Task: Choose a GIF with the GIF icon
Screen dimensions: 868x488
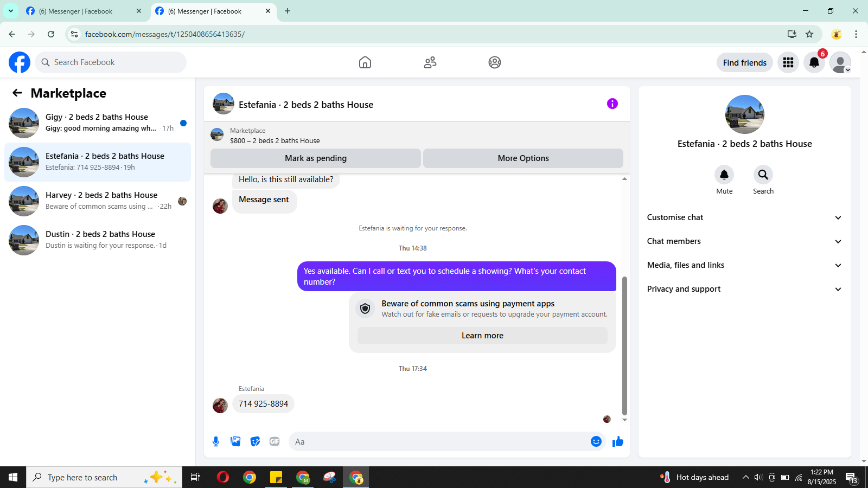Action: (275, 441)
